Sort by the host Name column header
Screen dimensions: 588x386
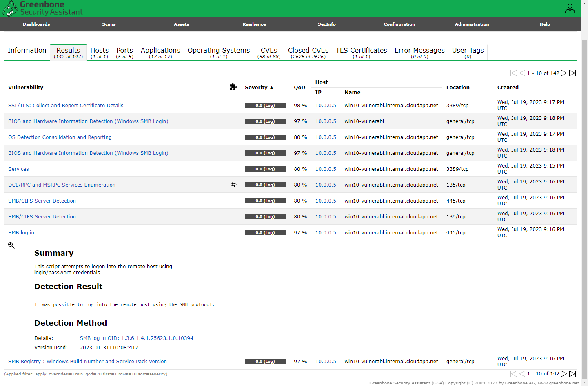353,93
